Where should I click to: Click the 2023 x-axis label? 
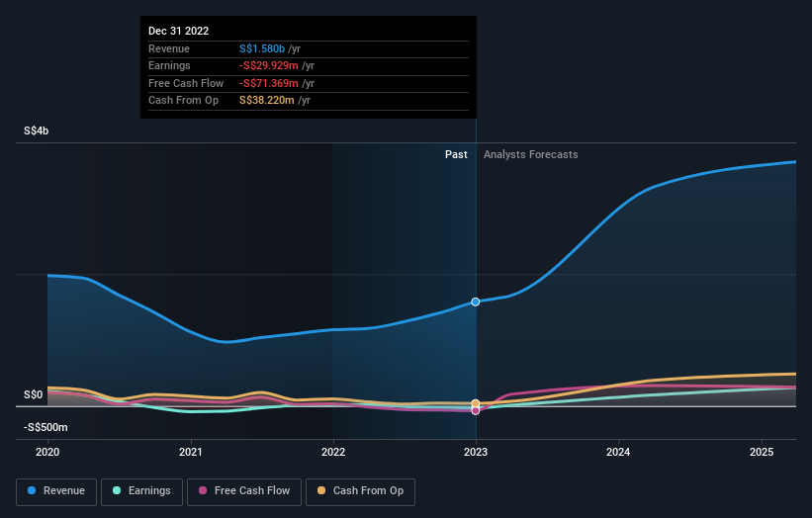click(x=476, y=452)
